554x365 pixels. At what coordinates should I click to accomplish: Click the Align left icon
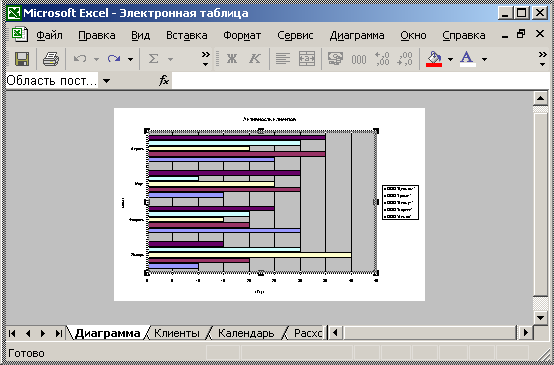[283, 59]
